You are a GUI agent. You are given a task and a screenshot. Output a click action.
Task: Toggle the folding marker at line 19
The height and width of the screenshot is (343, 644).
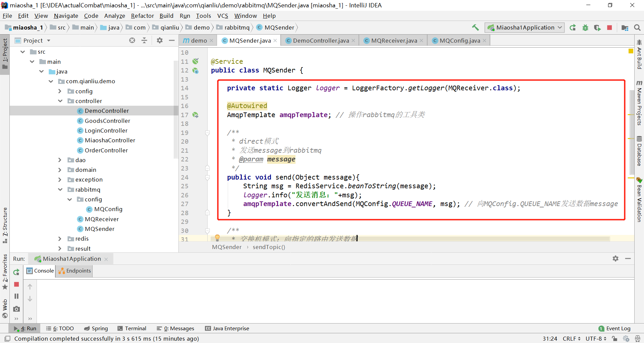[208, 133]
